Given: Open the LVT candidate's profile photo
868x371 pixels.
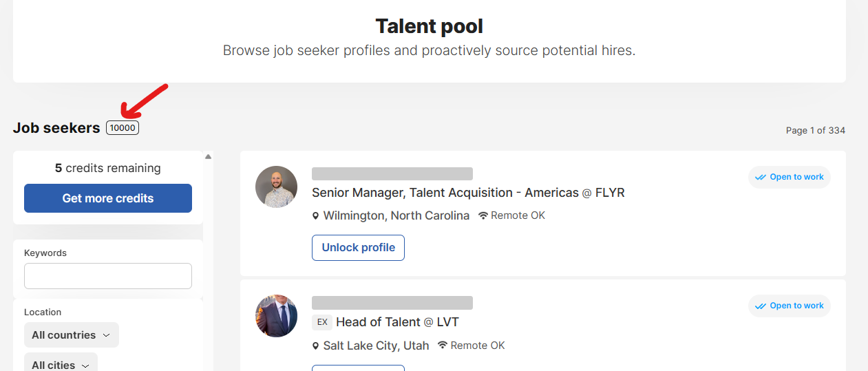Looking at the screenshot, I should 276,316.
